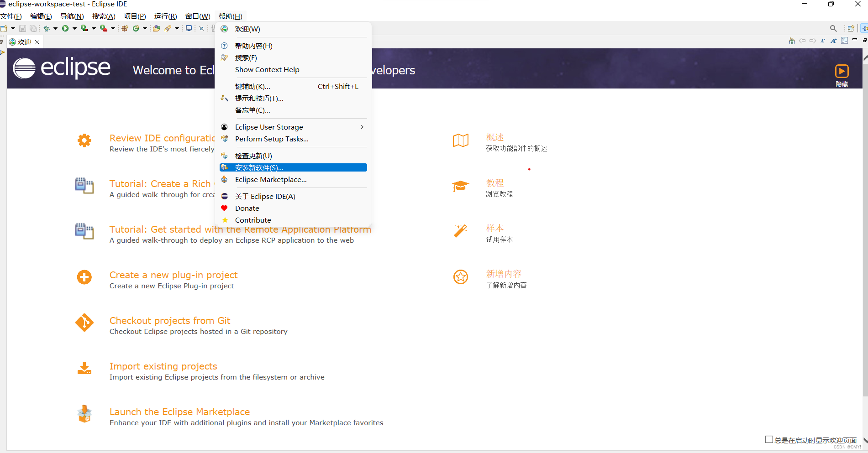
Task: Click the book icon beside 概述
Action: point(460,141)
